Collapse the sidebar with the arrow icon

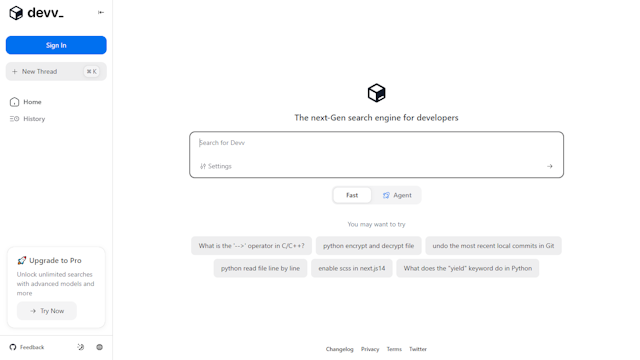(x=101, y=12)
